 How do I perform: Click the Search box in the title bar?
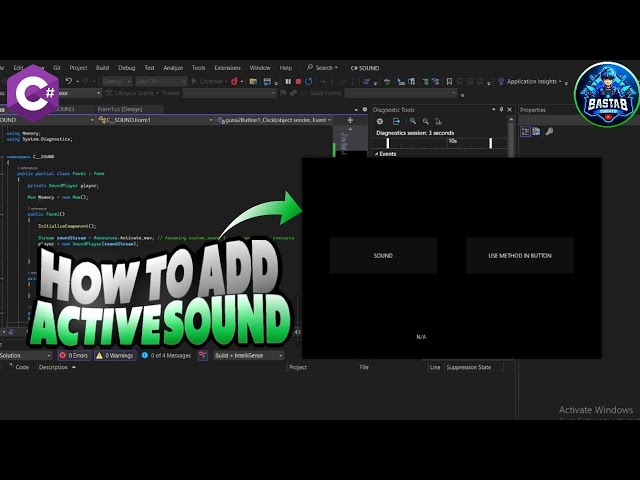tap(322, 68)
